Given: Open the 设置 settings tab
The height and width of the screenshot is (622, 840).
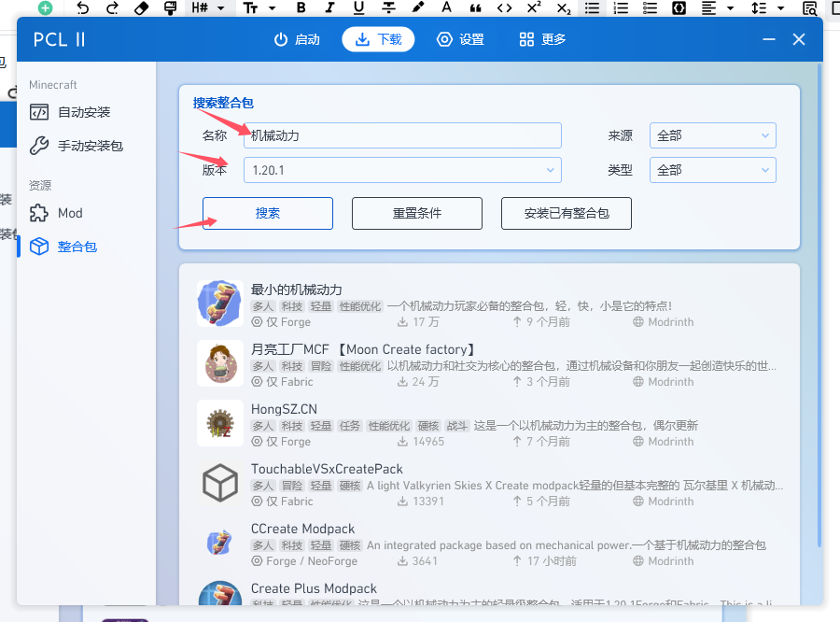Looking at the screenshot, I should tap(460, 39).
